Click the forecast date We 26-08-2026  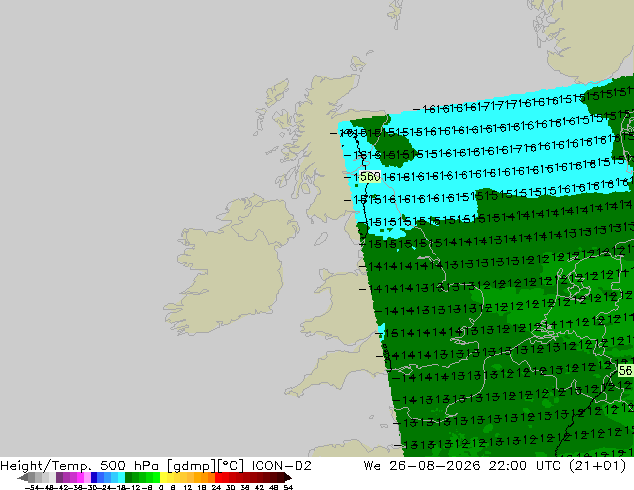(422, 466)
